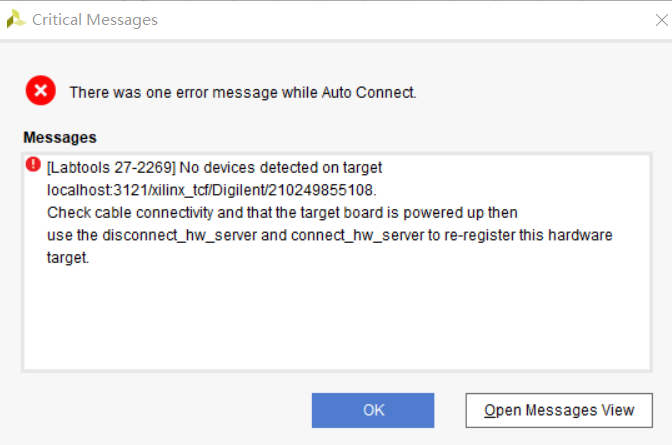Click the Vivado logo icon in title bar
This screenshot has width=672, height=445.
[16, 19]
